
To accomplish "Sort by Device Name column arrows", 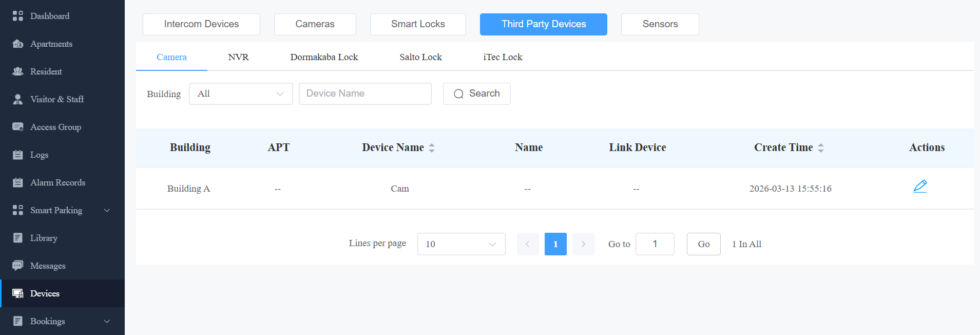I will 432,148.
